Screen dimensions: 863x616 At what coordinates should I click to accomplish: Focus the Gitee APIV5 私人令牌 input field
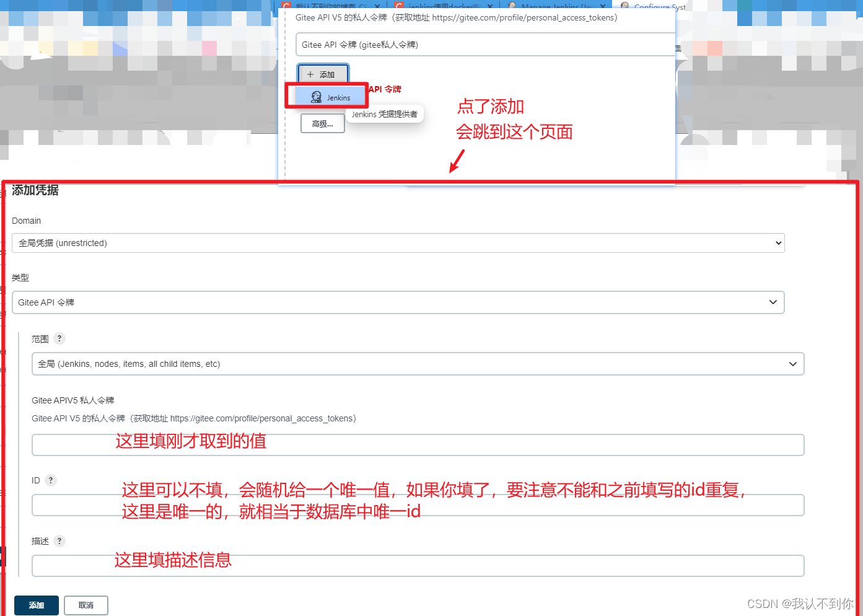pyautogui.click(x=418, y=445)
